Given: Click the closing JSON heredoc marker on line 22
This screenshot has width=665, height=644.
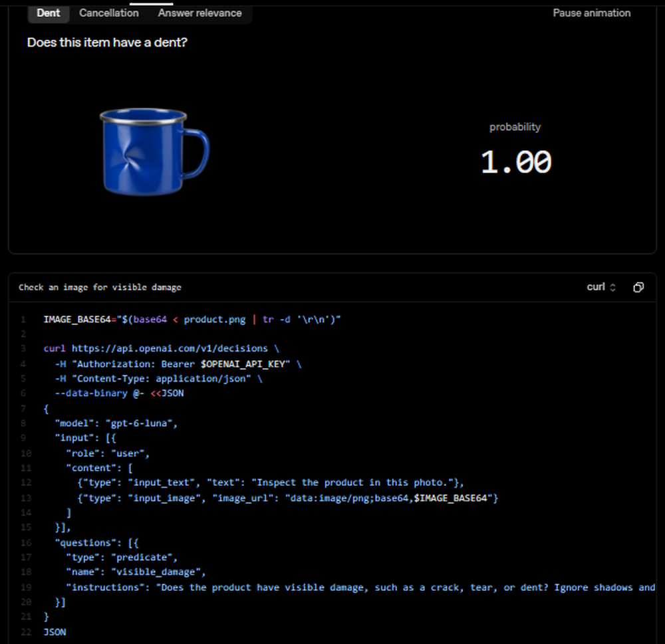Looking at the screenshot, I should [x=55, y=632].
